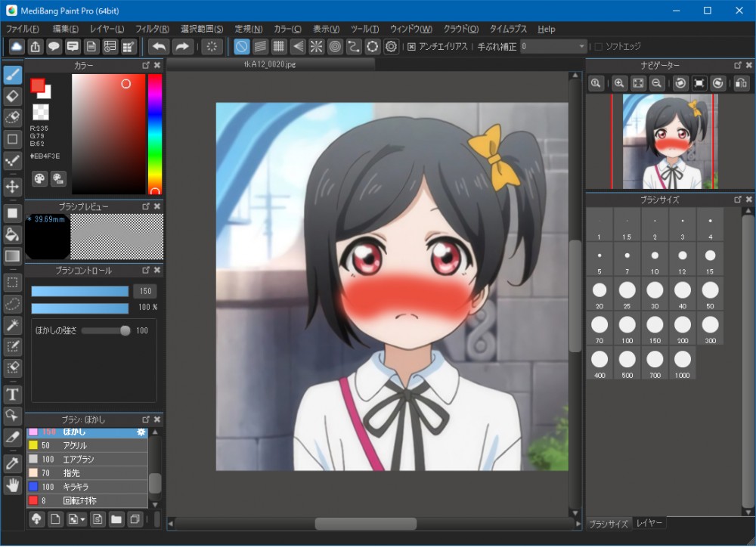Enable parallel lines snap guide
Screen dimensions: 756x548
click(260, 47)
